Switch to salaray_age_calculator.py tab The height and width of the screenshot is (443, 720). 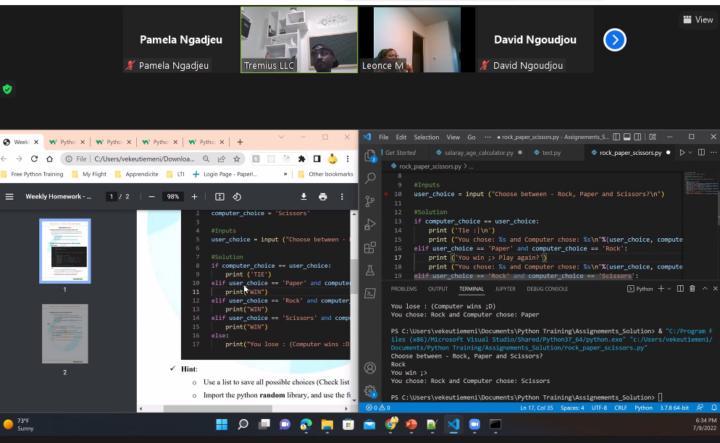click(x=477, y=153)
